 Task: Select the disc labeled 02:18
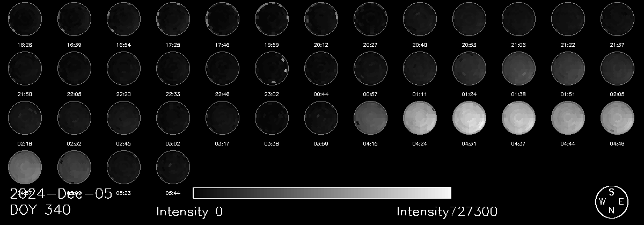click(x=25, y=118)
